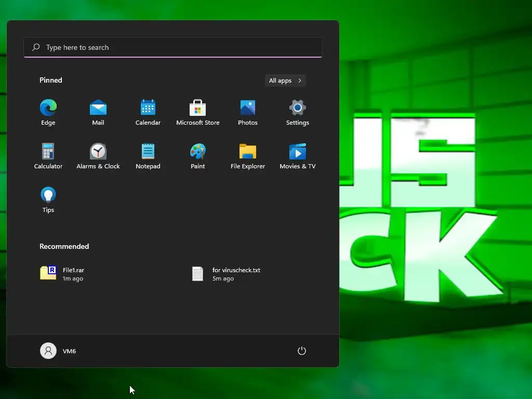Launch the Mail app

98,113
